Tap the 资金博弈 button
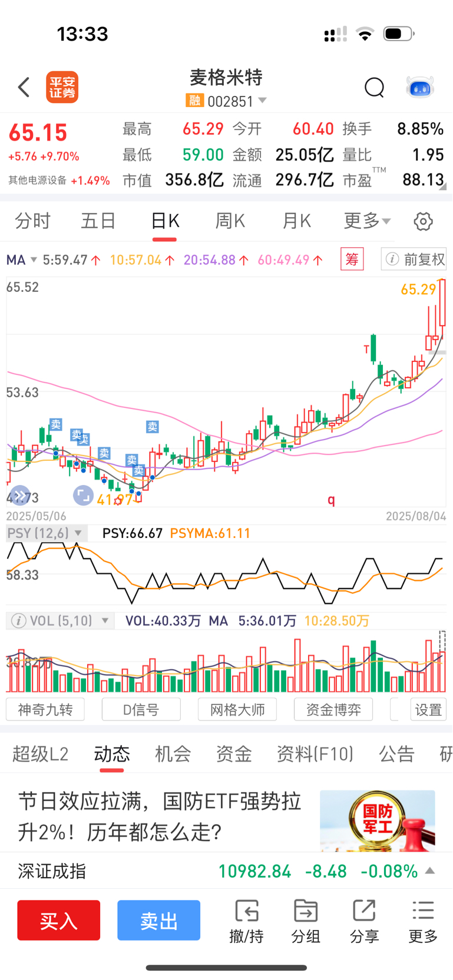The image size is (453, 980). pyautogui.click(x=333, y=709)
